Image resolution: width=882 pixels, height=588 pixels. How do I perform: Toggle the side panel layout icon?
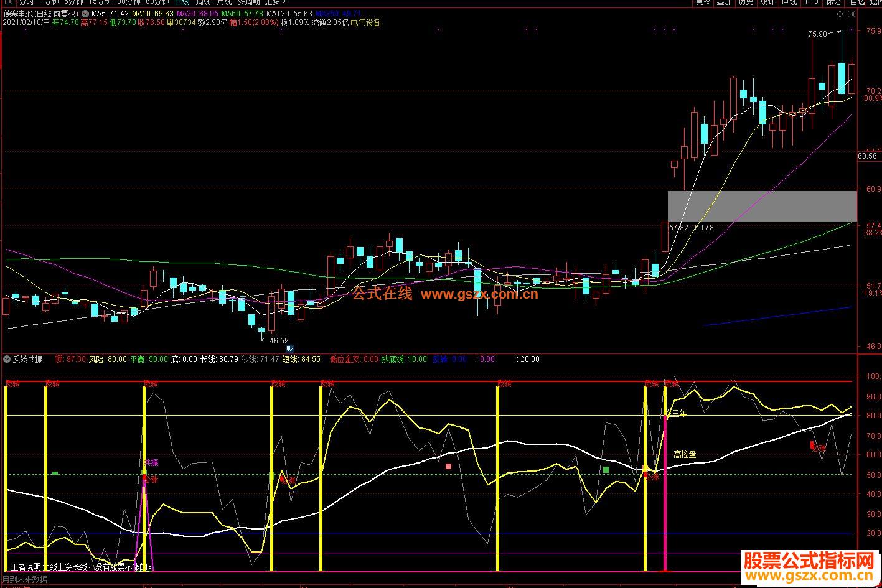(852, 14)
